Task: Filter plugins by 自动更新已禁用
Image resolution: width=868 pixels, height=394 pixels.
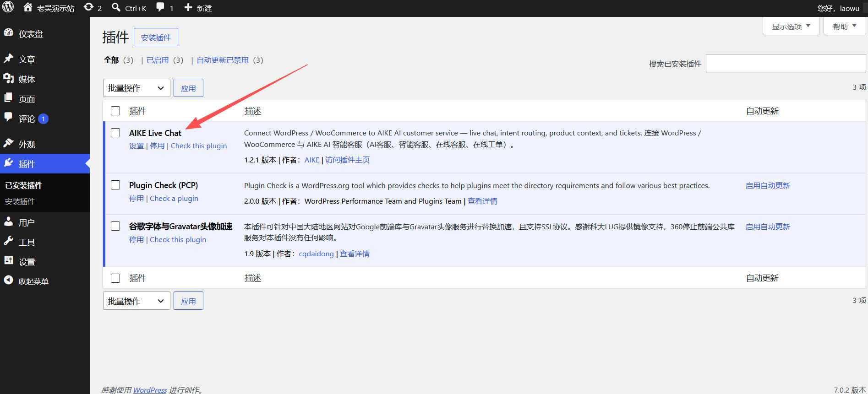Action: [x=223, y=60]
